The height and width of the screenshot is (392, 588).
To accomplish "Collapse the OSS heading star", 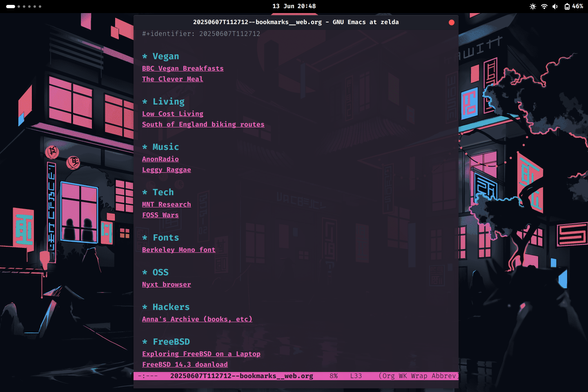I will point(145,272).
